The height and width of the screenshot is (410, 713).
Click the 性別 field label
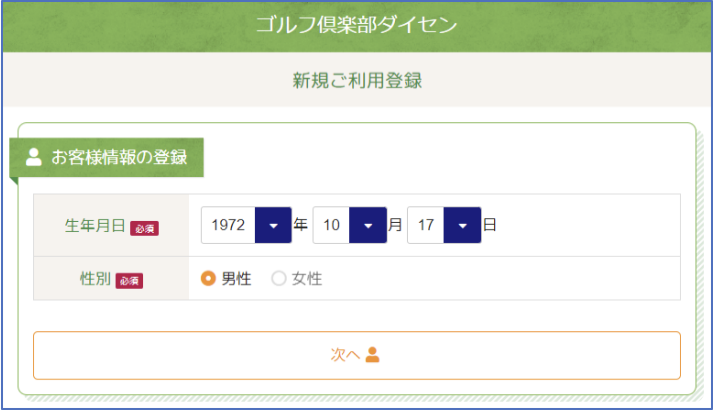[x=94, y=279]
